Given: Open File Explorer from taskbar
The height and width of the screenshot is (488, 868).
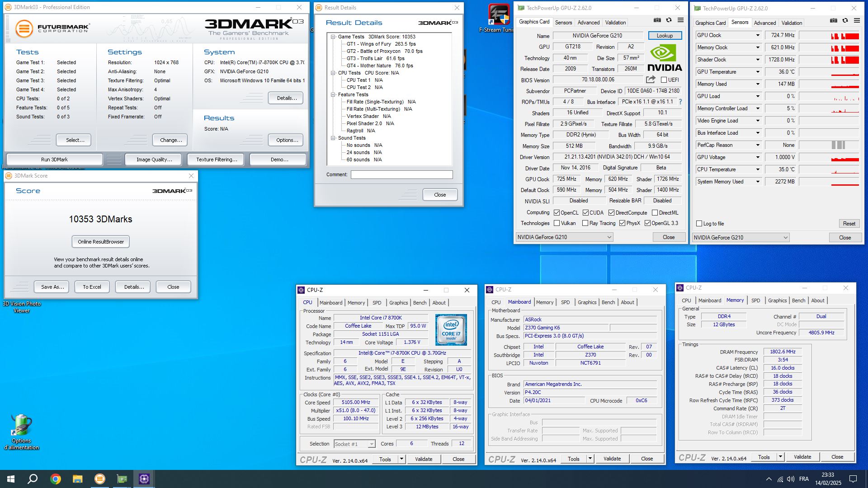Looking at the screenshot, I should [x=78, y=479].
